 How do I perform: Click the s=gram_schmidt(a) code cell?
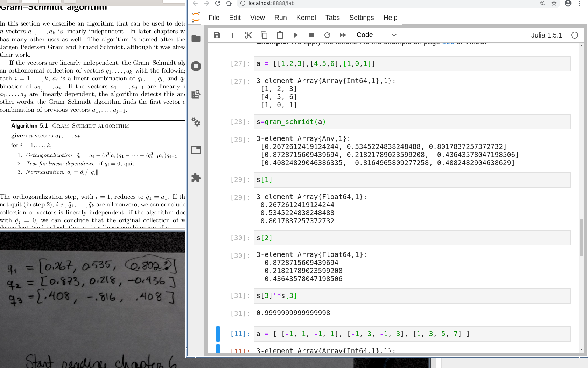point(412,122)
